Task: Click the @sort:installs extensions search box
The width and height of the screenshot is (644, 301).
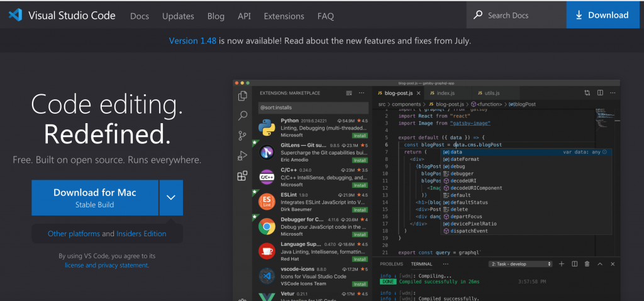Action: pyautogui.click(x=313, y=107)
